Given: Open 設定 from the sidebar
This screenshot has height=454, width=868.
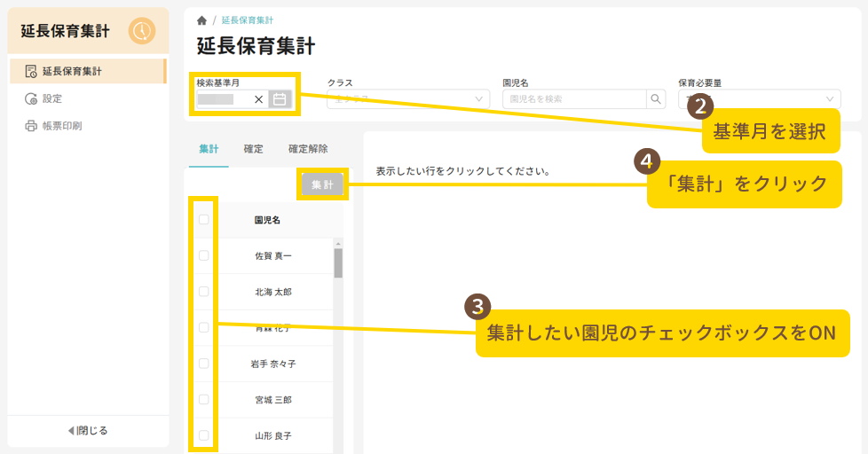Looking at the screenshot, I should [x=52, y=98].
